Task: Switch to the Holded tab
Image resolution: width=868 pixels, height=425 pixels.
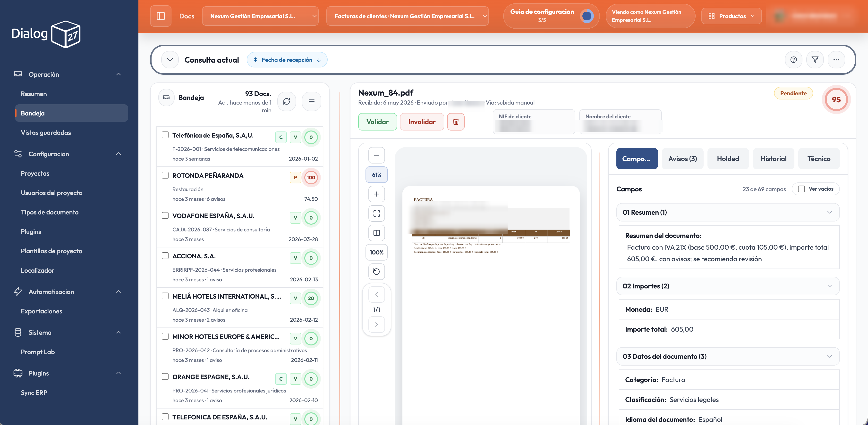Action: point(728,159)
